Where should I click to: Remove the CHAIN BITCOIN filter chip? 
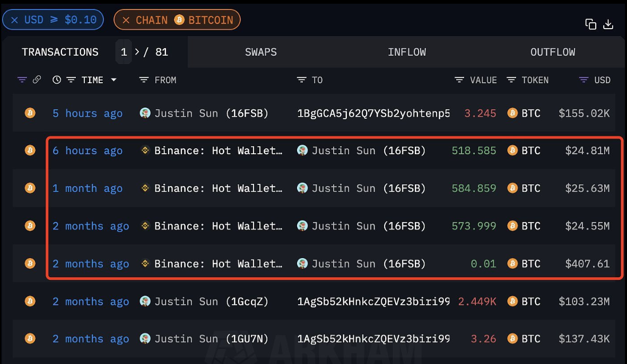[126, 20]
